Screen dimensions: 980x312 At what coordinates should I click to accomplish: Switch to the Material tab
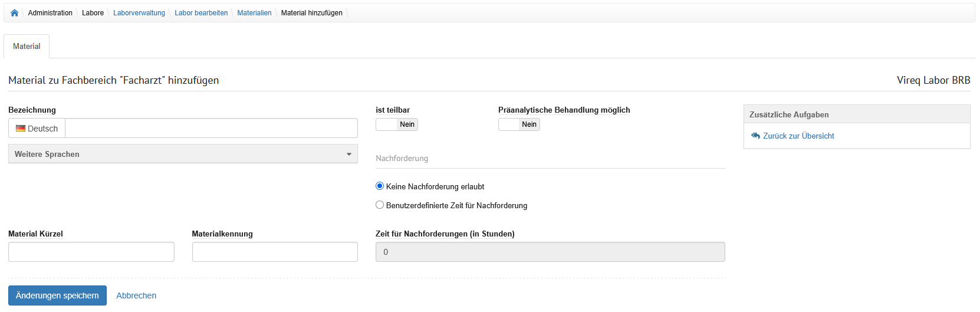[x=27, y=47]
